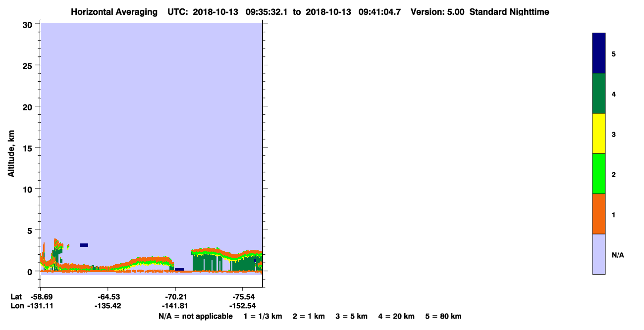
Task: Click the 10 km altitude tick label
Action: click(x=28, y=189)
